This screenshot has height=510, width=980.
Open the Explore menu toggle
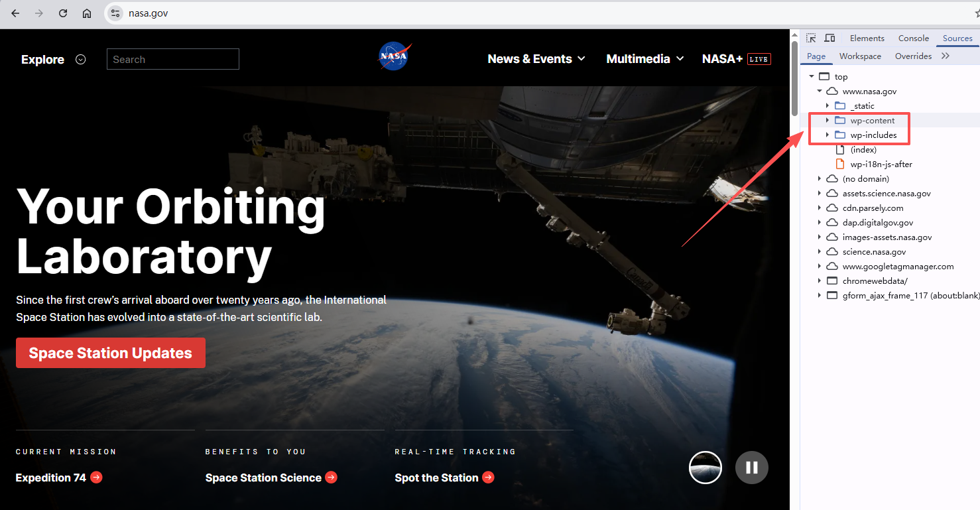pyautogui.click(x=81, y=60)
